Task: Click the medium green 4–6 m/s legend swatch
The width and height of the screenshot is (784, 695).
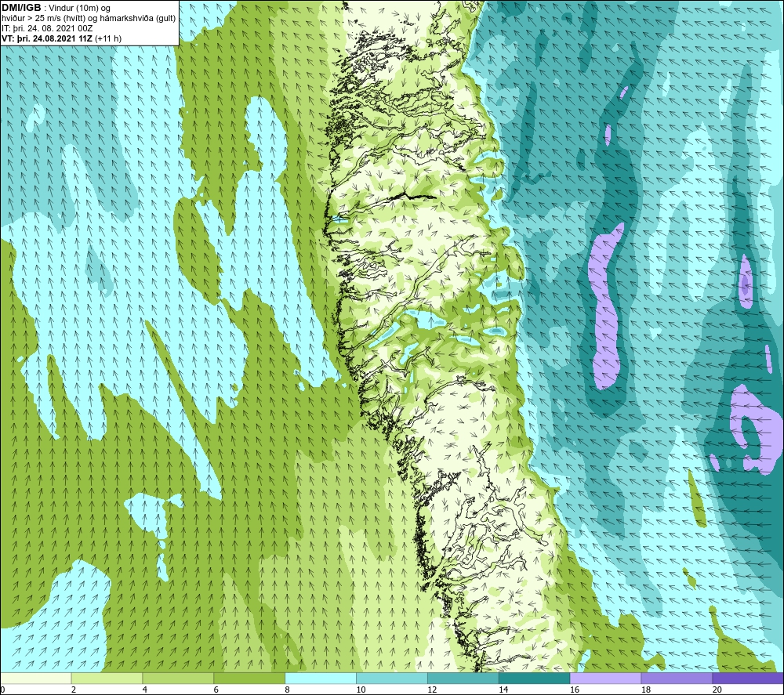Action: point(178,678)
